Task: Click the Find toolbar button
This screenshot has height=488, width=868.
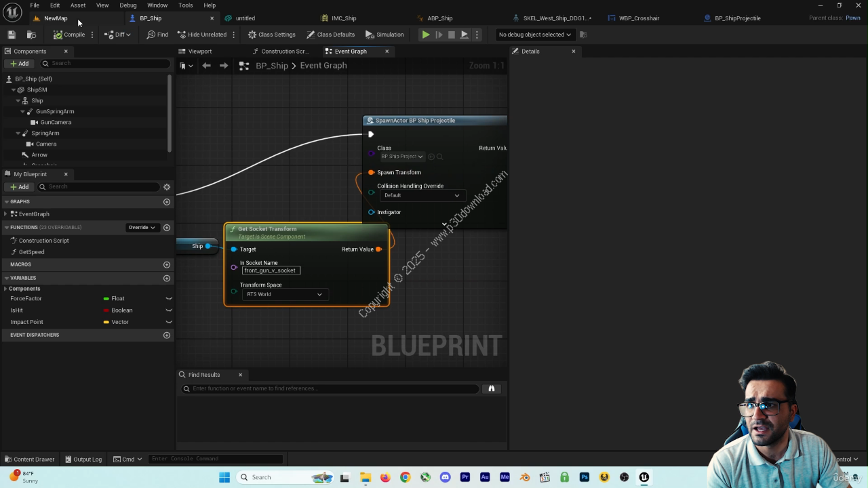Action: pos(157,35)
